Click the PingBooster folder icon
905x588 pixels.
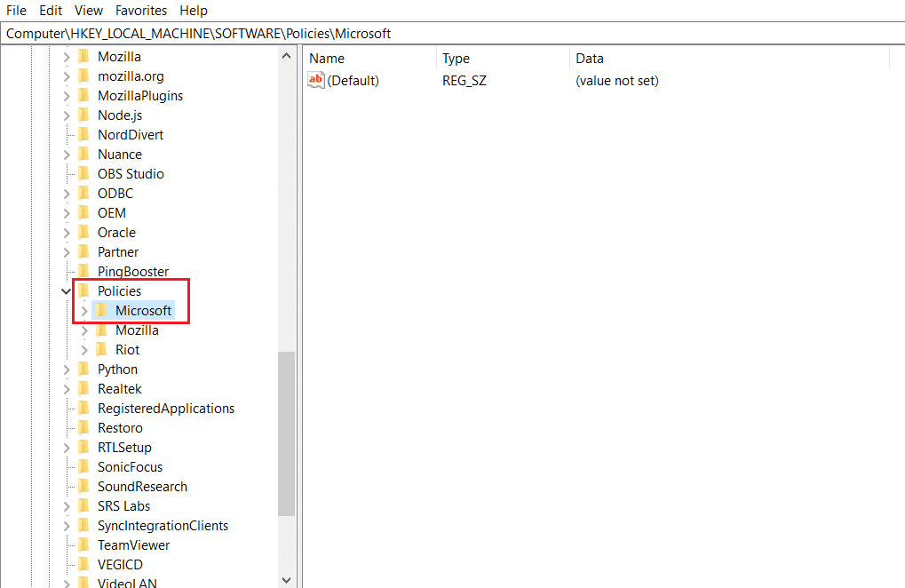[83, 271]
